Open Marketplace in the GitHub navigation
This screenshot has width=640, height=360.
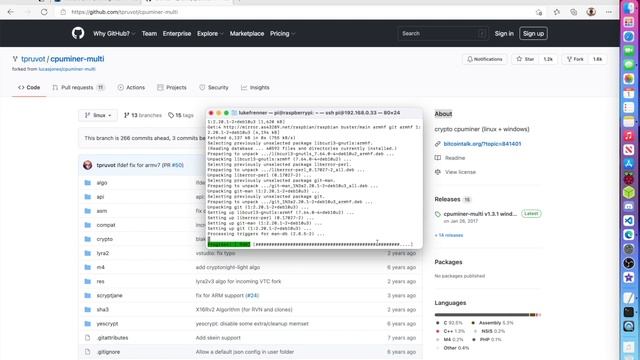pos(247,33)
